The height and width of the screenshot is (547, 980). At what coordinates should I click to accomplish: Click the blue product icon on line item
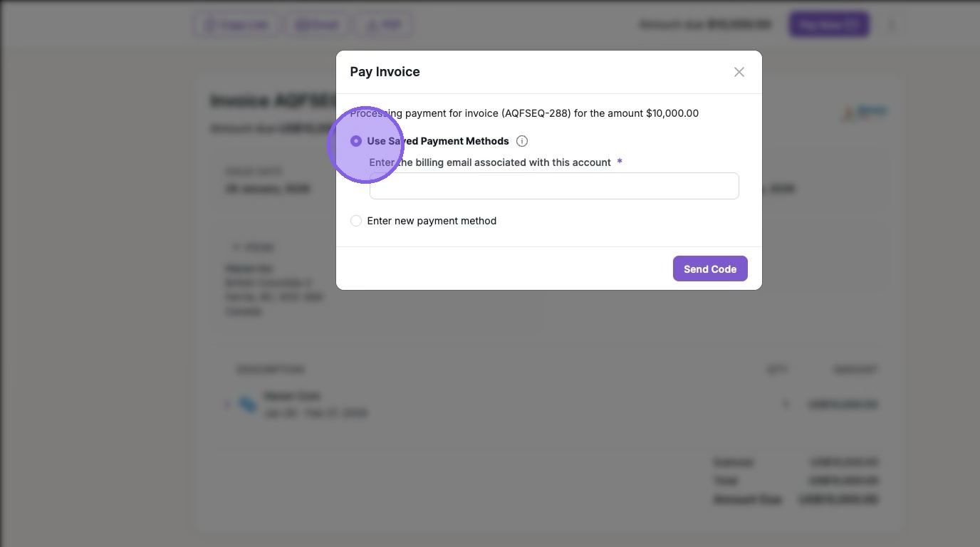pyautogui.click(x=248, y=405)
